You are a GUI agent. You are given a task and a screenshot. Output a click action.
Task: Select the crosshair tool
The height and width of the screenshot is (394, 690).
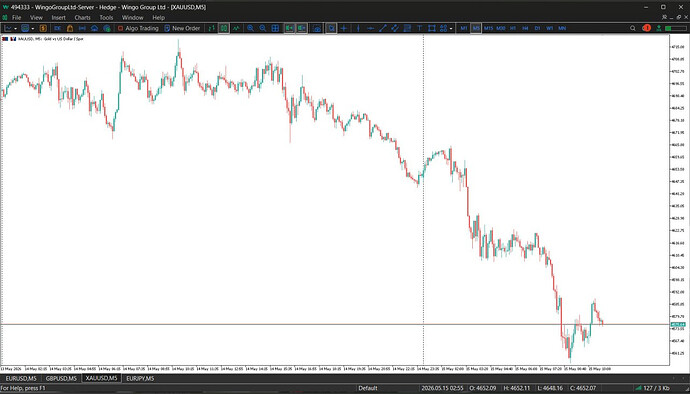tap(344, 28)
